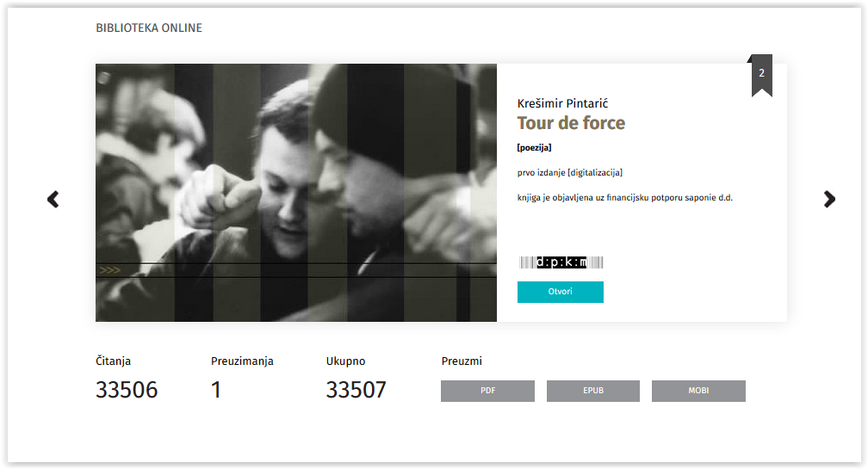Download the book as PDF
Viewport: 868px width, 469px height.
point(487,391)
